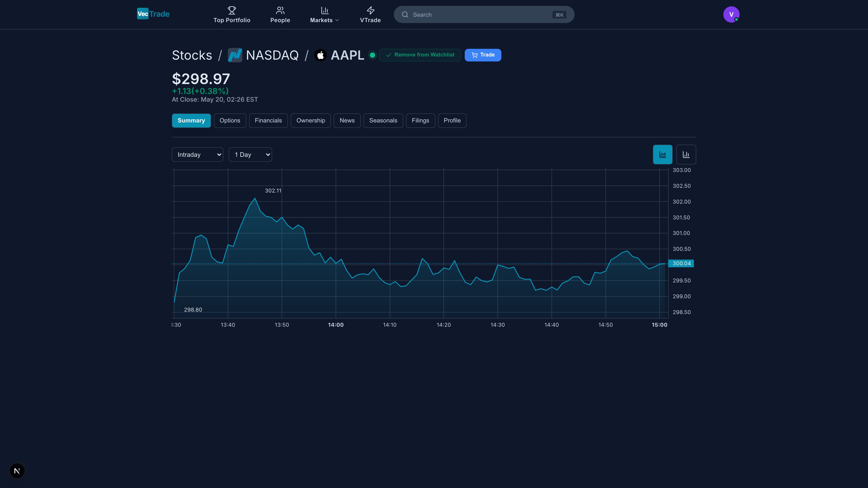The height and width of the screenshot is (488, 868).
Task: Open the Financials tab
Action: click(268, 121)
